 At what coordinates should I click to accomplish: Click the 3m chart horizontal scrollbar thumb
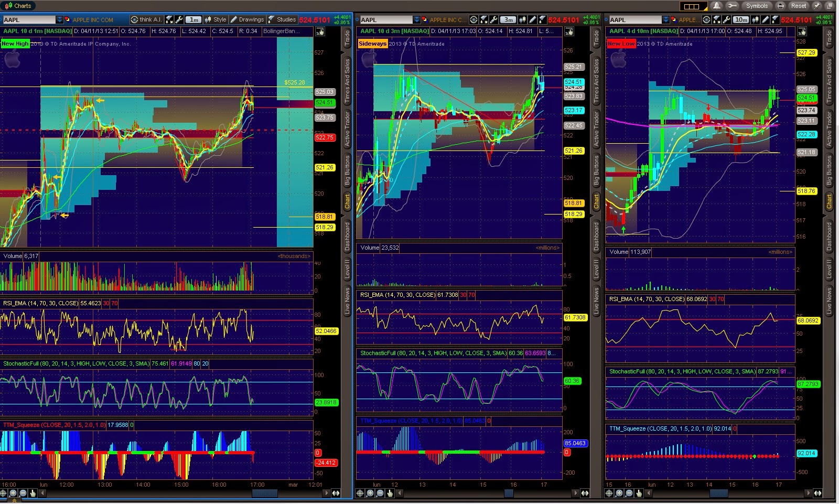tap(509, 493)
